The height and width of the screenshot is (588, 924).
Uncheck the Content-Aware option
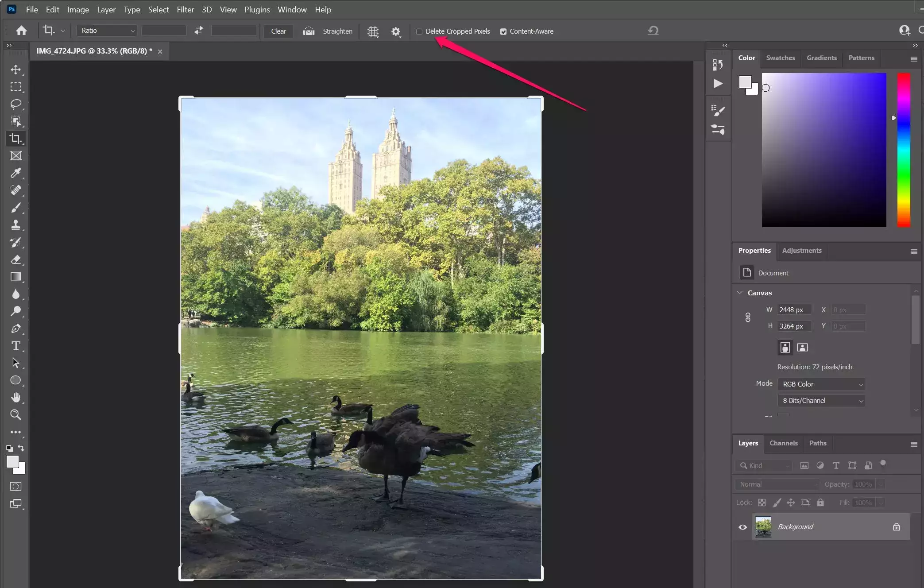[503, 31]
